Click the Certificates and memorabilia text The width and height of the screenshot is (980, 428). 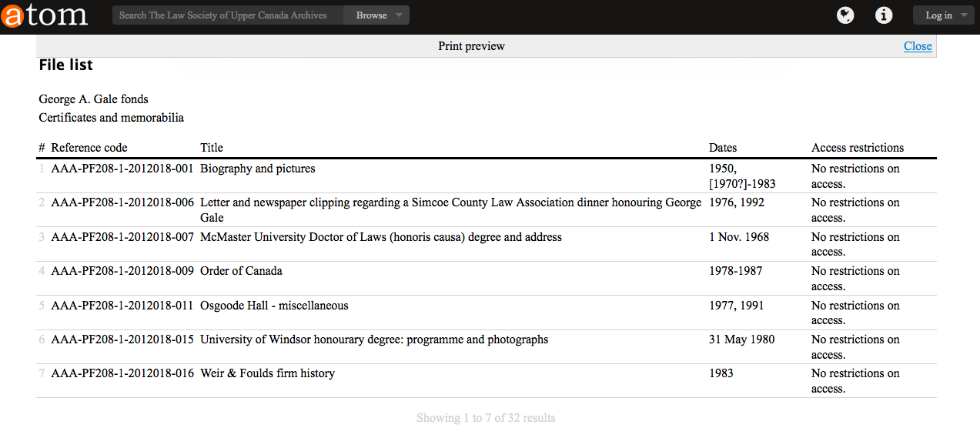(x=111, y=118)
